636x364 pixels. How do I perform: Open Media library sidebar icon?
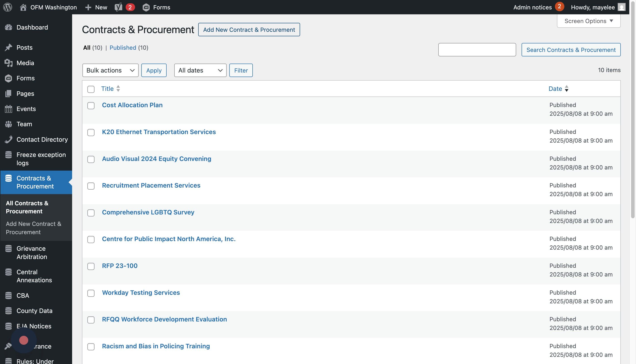tap(9, 63)
